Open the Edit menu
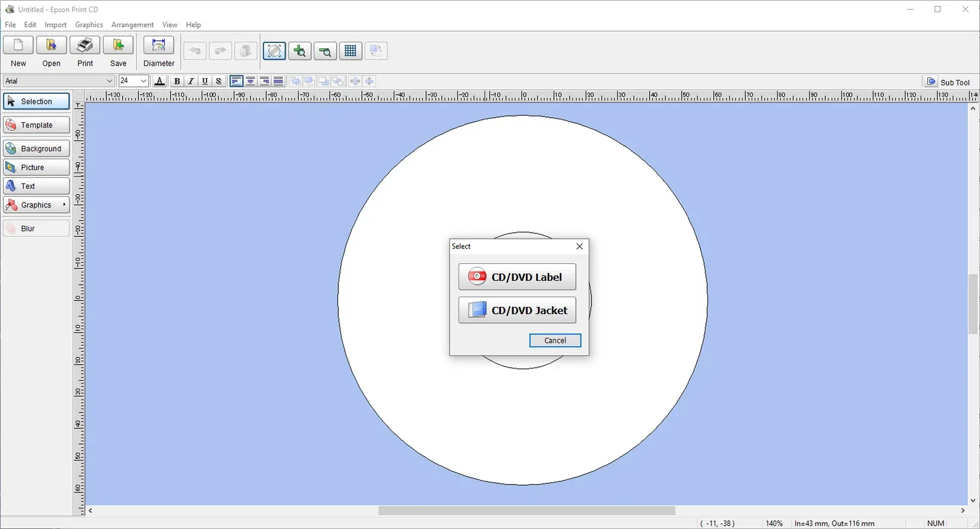 point(30,24)
